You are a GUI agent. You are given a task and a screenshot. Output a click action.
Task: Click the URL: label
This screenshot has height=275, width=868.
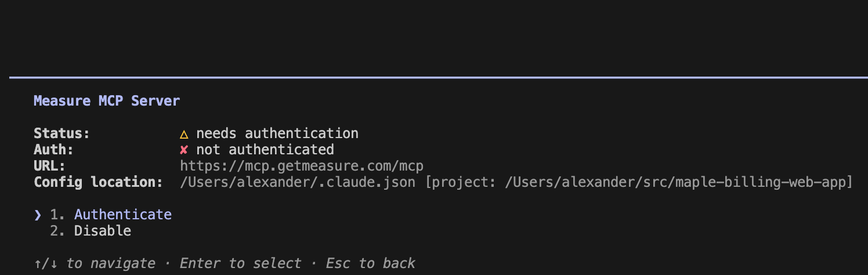50,166
